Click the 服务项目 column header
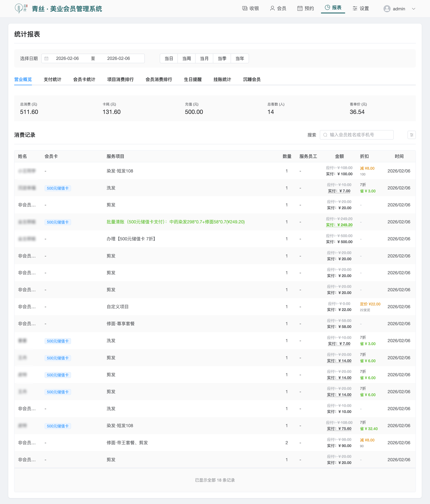The image size is (430, 504). tap(115, 156)
